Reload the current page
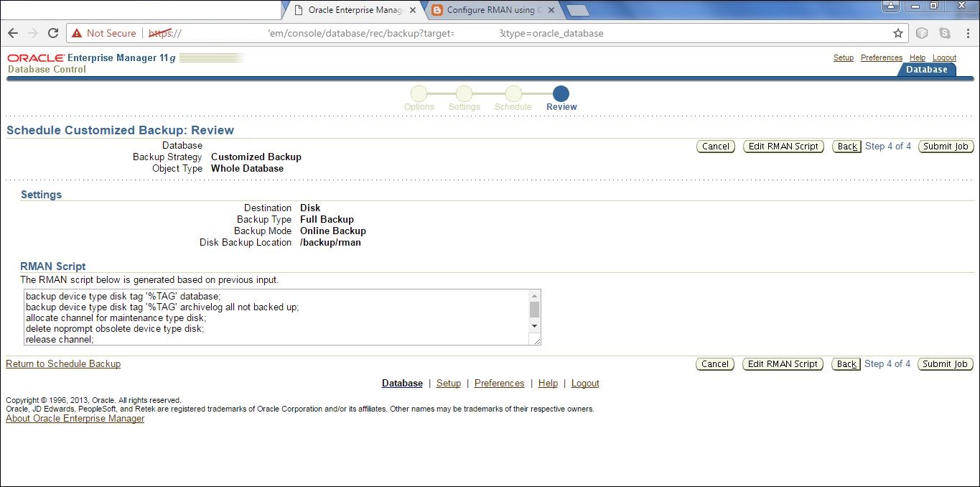 52,33
